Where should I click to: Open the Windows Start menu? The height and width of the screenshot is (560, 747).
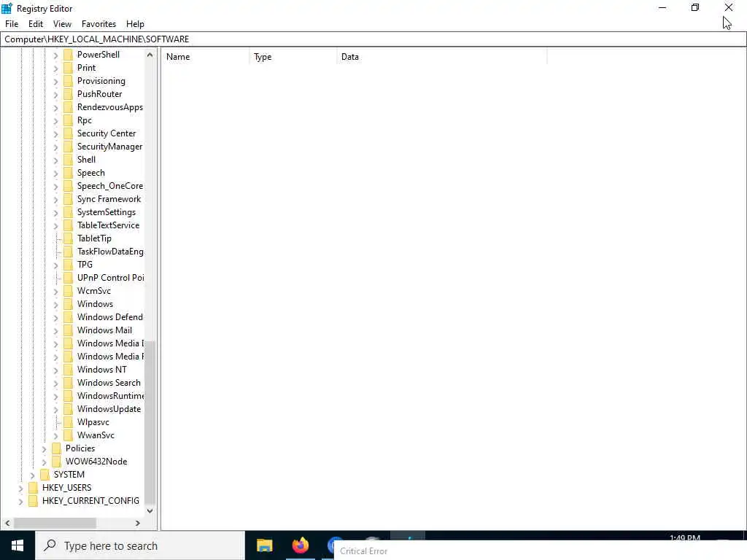tap(18, 545)
